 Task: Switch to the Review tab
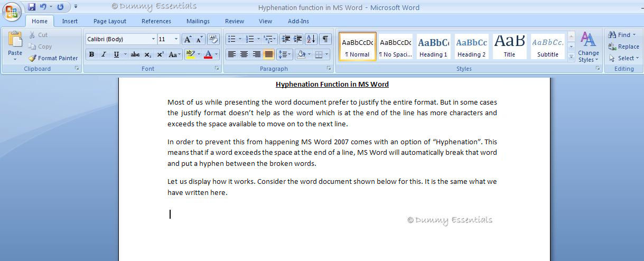coord(235,21)
